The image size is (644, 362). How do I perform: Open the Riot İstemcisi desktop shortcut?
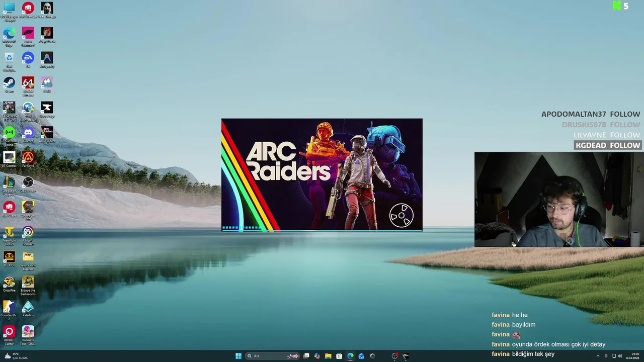click(28, 10)
